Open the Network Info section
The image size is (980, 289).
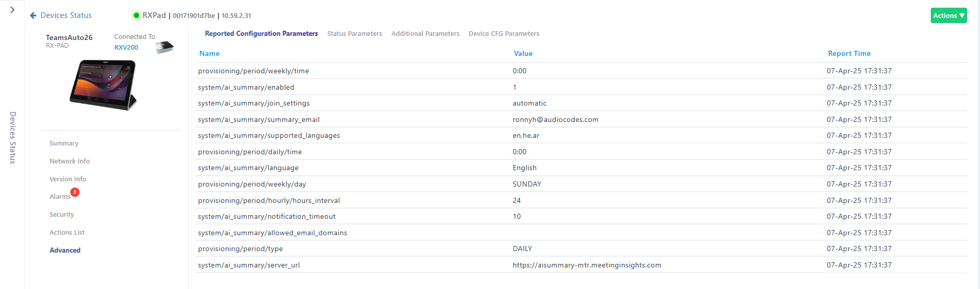coord(69,161)
